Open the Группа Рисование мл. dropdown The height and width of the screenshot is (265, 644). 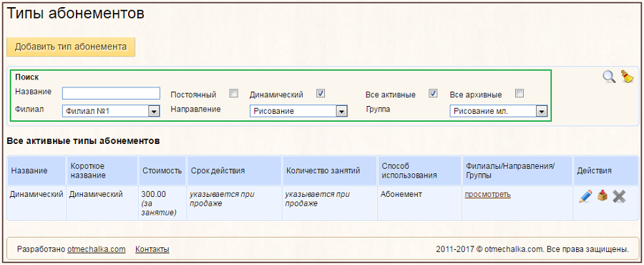tap(499, 111)
